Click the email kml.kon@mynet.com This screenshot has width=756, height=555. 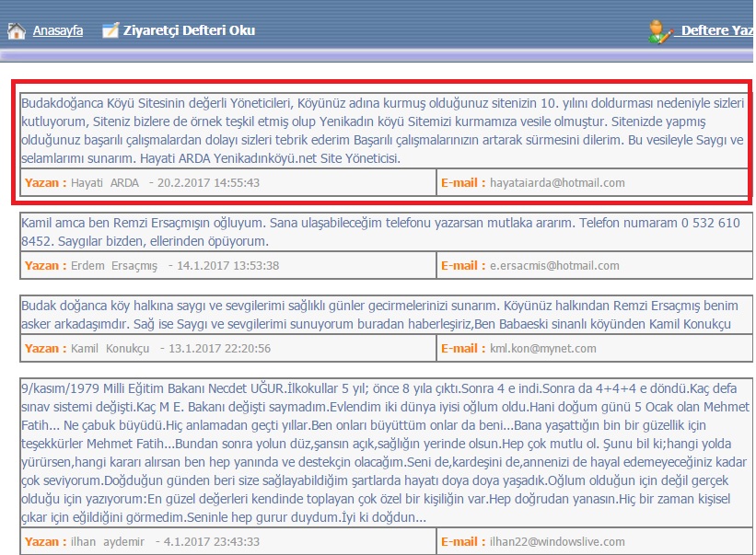pyautogui.click(x=542, y=349)
